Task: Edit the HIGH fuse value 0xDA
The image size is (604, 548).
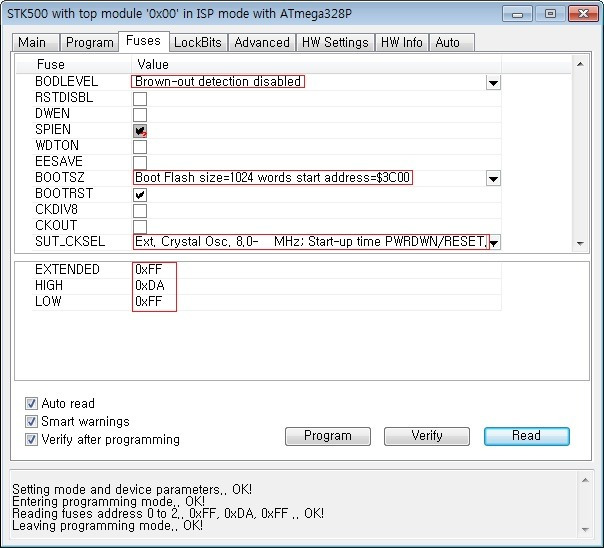Action: click(150, 285)
